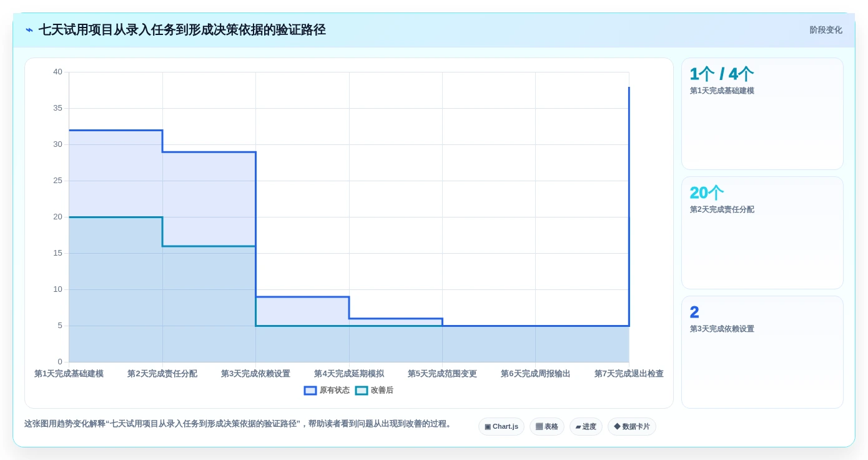The height and width of the screenshot is (460, 868).
Task: Click the 第4天完成延期模拟 axis label
Action: (x=349, y=374)
